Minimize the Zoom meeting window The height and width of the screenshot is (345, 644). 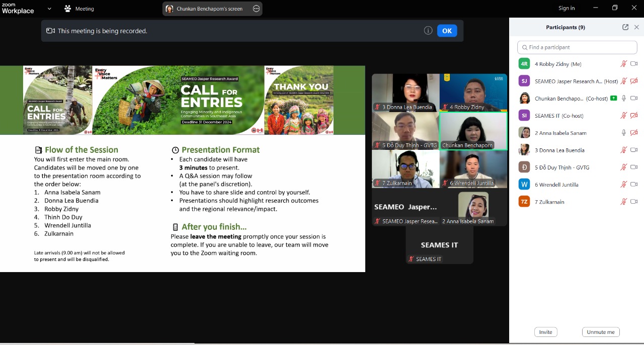tap(596, 8)
